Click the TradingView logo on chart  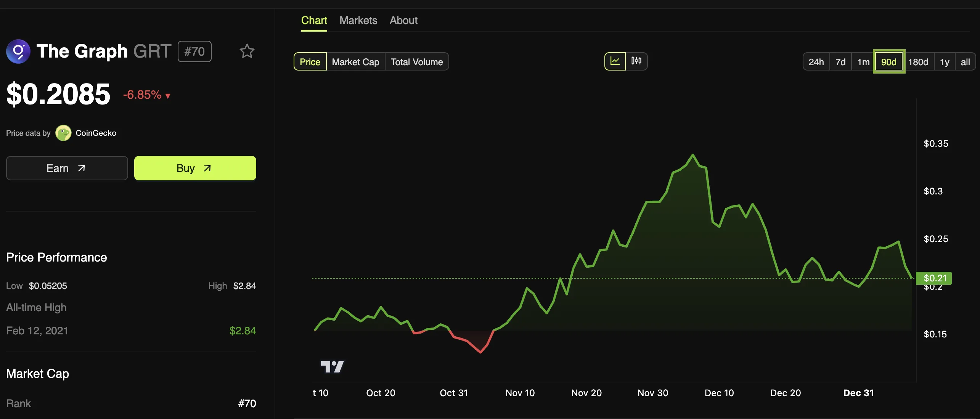click(x=332, y=367)
